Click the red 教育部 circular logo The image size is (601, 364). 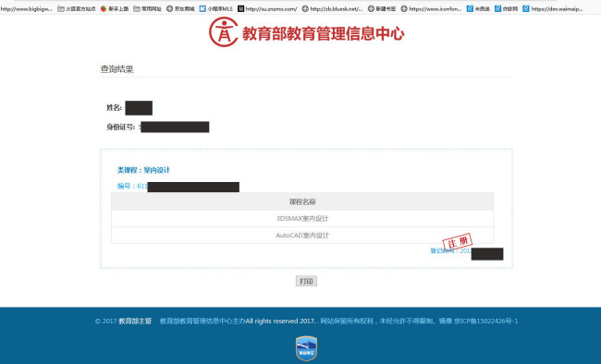pos(224,32)
